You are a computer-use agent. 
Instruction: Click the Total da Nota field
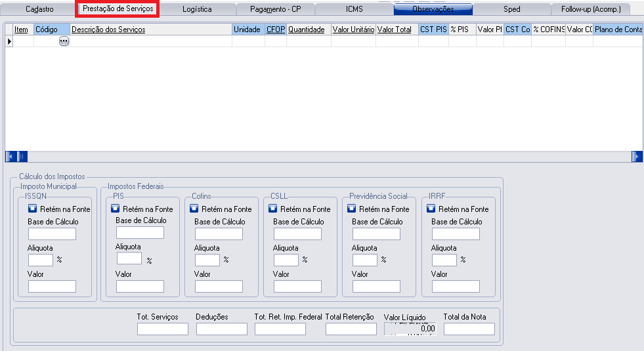(469, 329)
